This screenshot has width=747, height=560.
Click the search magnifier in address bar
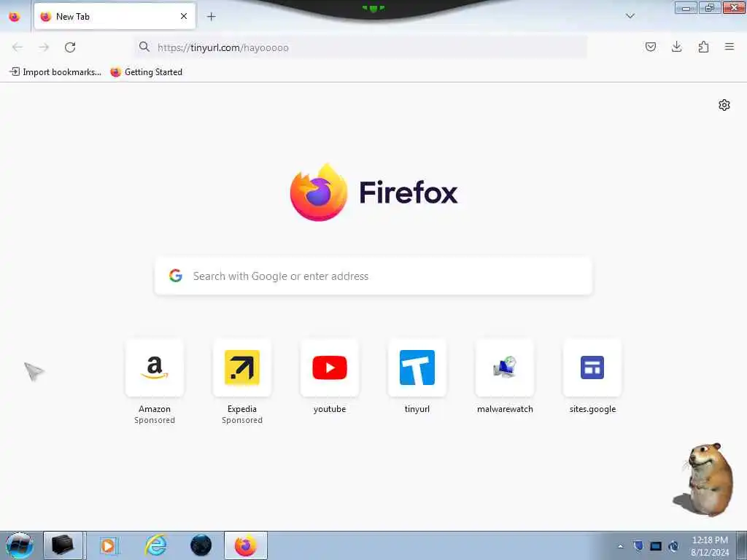click(x=144, y=47)
